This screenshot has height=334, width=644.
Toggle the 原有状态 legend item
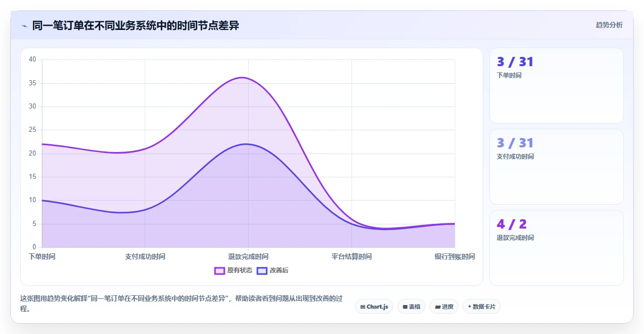(233, 270)
